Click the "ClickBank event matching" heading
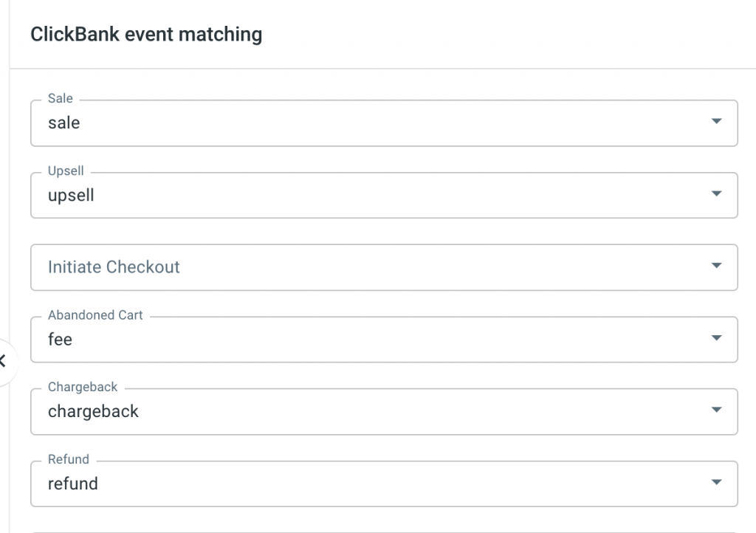756x533 pixels. click(146, 34)
